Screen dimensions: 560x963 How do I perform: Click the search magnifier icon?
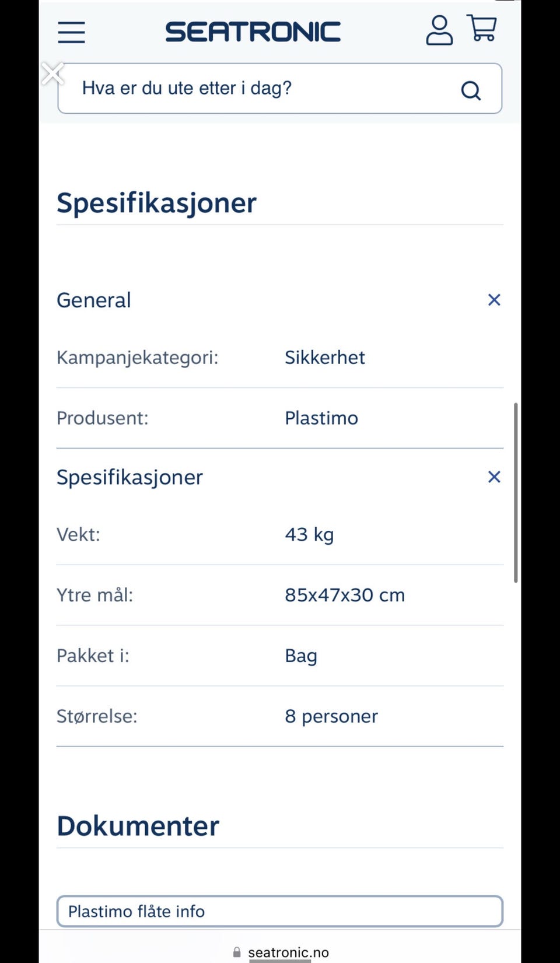(471, 90)
